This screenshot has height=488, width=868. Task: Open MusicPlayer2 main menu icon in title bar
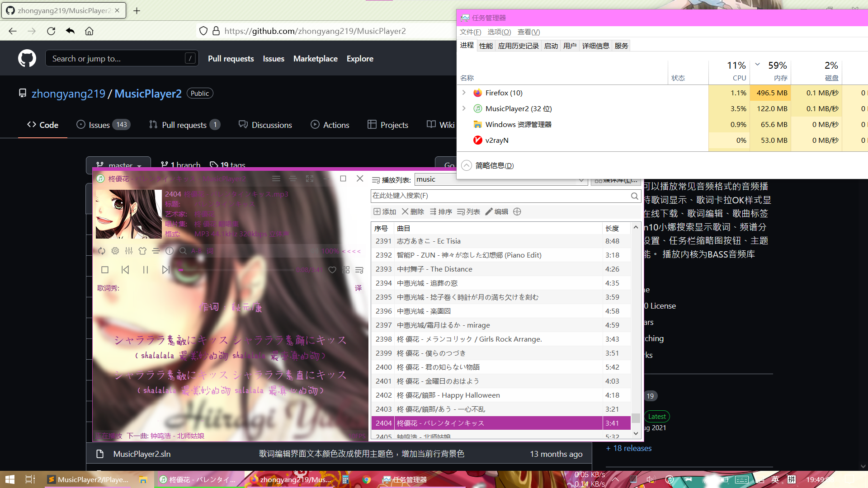point(276,178)
